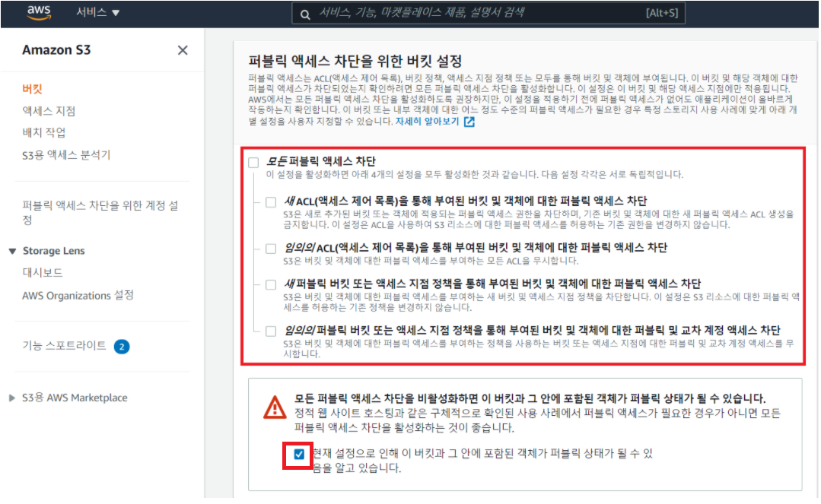
Task: Uncheck the public-state acknowledgement checkbox
Action: [x=299, y=455]
